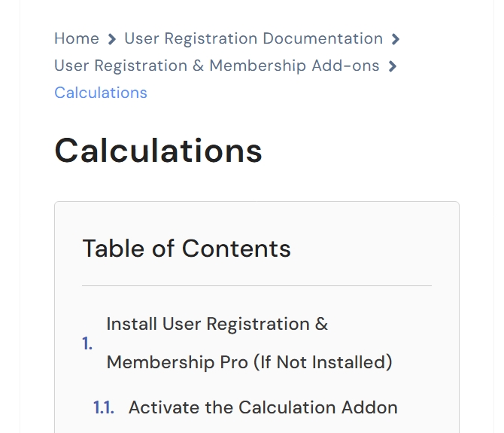Click 'Add-ons' text in the breadcrumb trail
The height and width of the screenshot is (433, 504).
(x=345, y=66)
